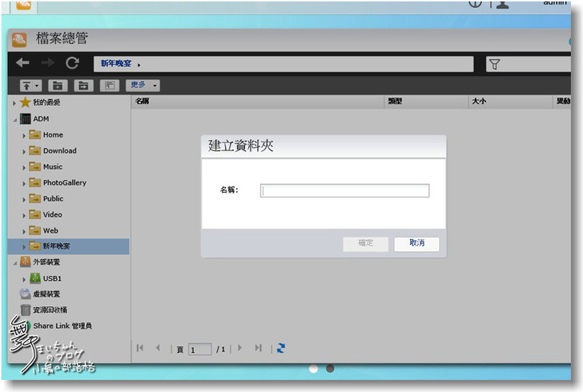Open Share Link 管理員
583x392 pixels.
[x=62, y=326]
